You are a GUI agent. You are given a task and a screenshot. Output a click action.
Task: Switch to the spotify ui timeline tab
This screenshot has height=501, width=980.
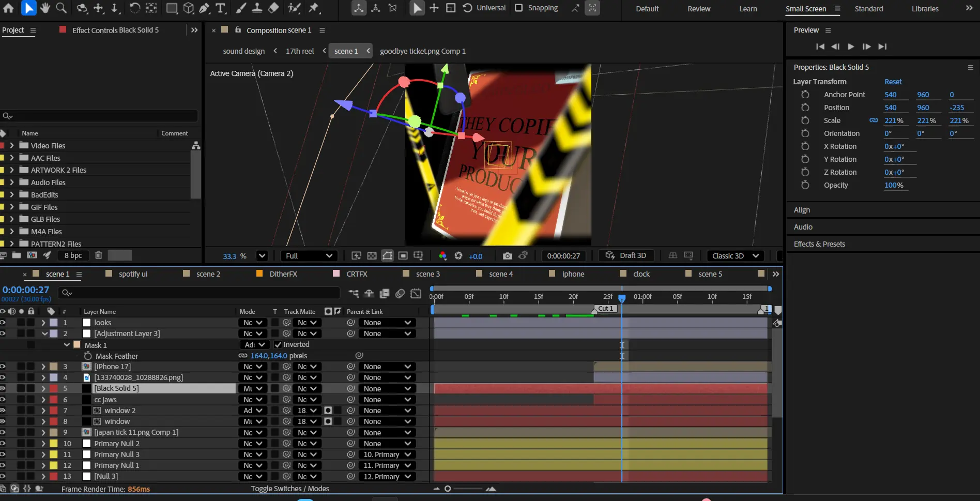click(133, 274)
